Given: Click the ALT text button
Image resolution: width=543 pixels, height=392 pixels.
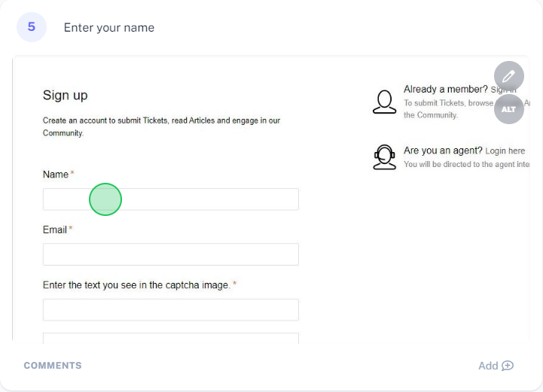Looking at the screenshot, I should point(508,109).
